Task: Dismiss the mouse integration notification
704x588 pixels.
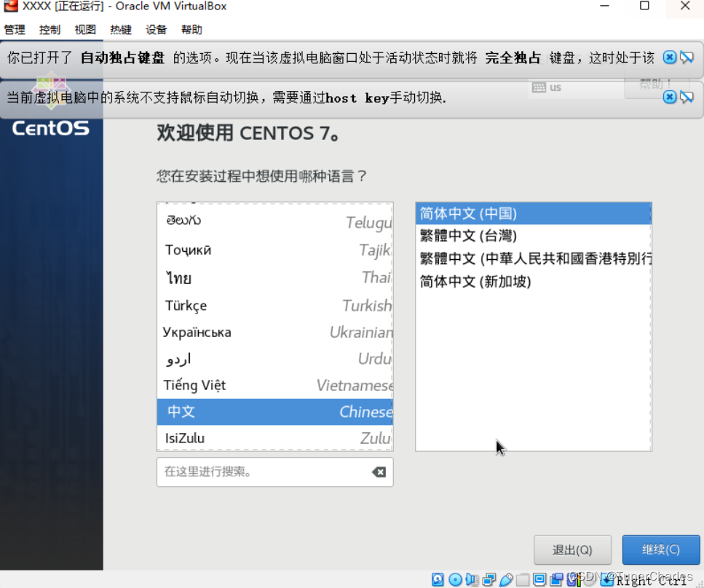Action: [x=670, y=97]
